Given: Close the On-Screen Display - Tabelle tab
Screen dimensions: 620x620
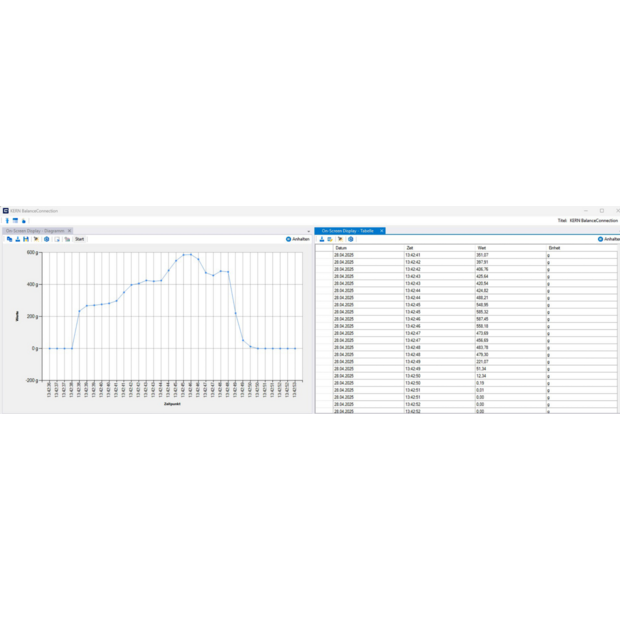Looking at the screenshot, I should [382, 230].
